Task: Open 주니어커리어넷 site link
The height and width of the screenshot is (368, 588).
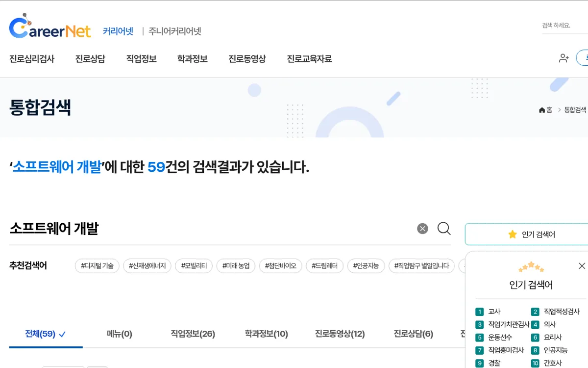Action: 175,31
